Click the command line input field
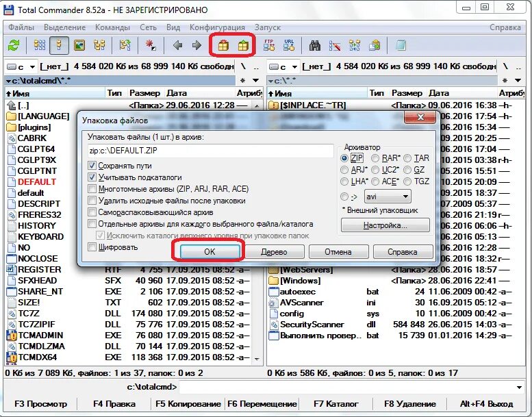Image resolution: width=532 pixels, height=417 pixels. pos(346,387)
